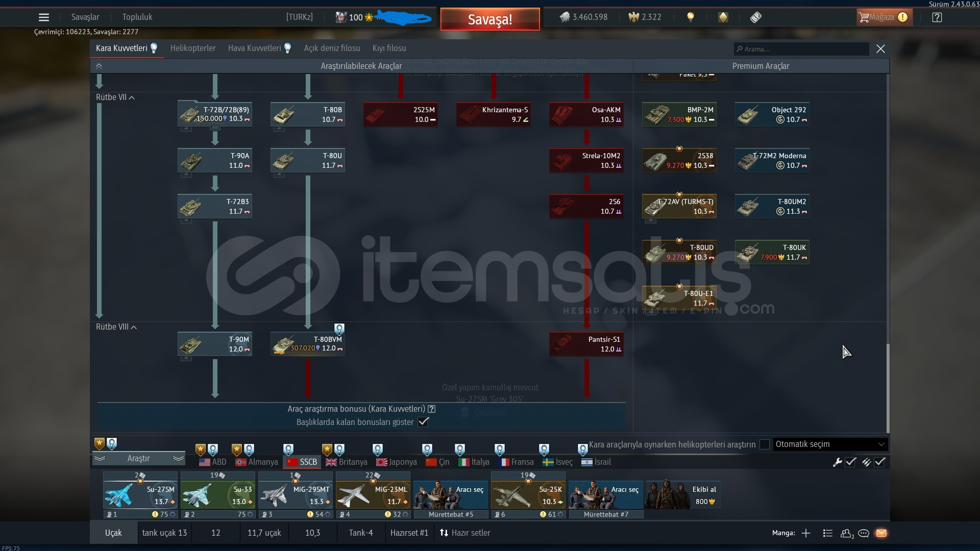Click the [TURKz] clan tag
Viewport: 980px width, 551px height.
point(300,17)
